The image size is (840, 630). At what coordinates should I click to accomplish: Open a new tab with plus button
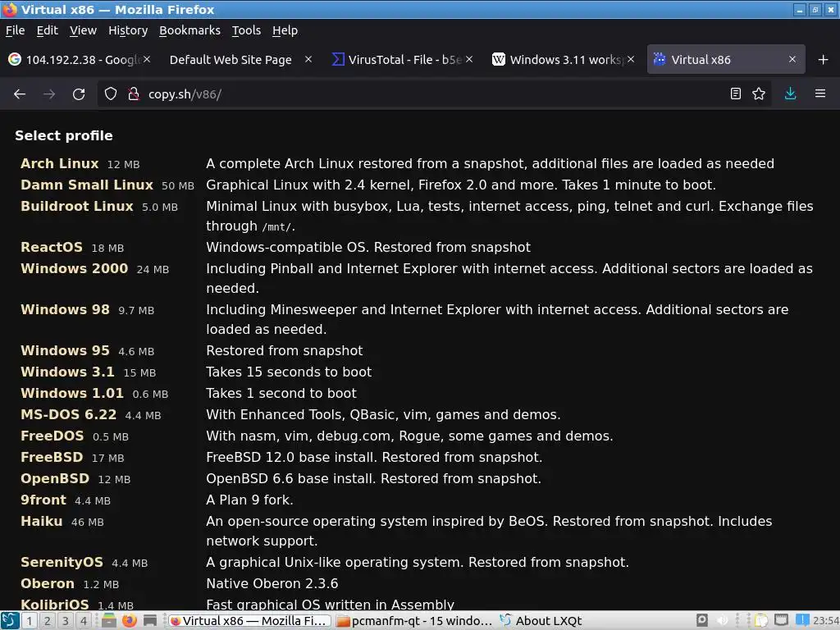tap(824, 59)
